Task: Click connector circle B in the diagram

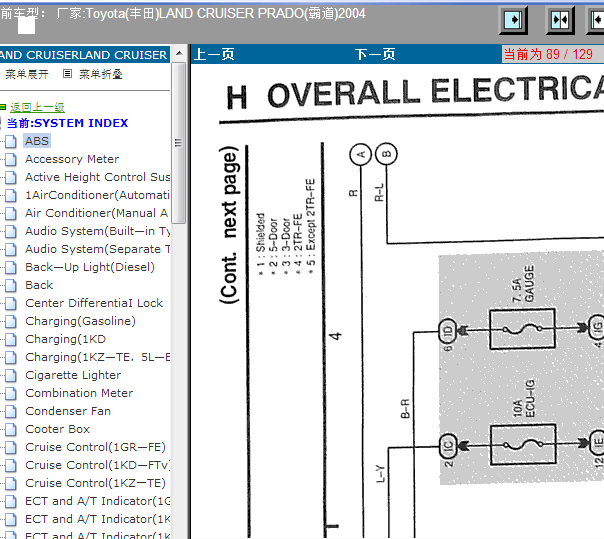Action: coord(386,154)
